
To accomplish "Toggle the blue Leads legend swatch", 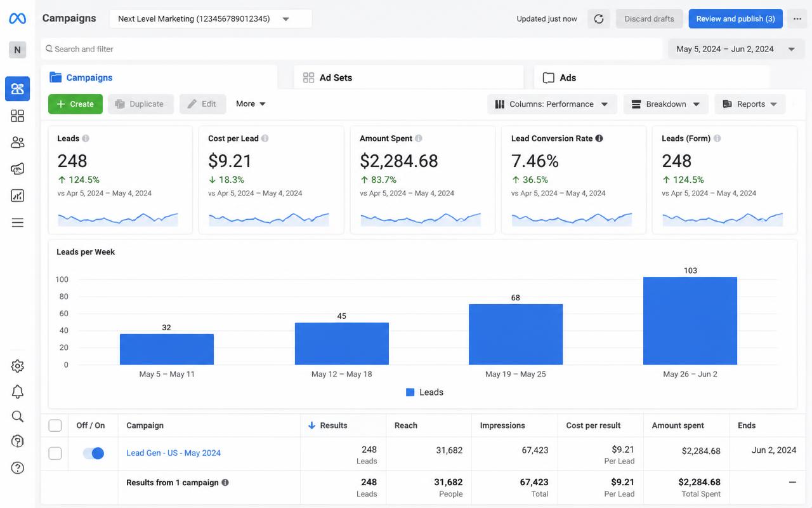I will point(410,392).
